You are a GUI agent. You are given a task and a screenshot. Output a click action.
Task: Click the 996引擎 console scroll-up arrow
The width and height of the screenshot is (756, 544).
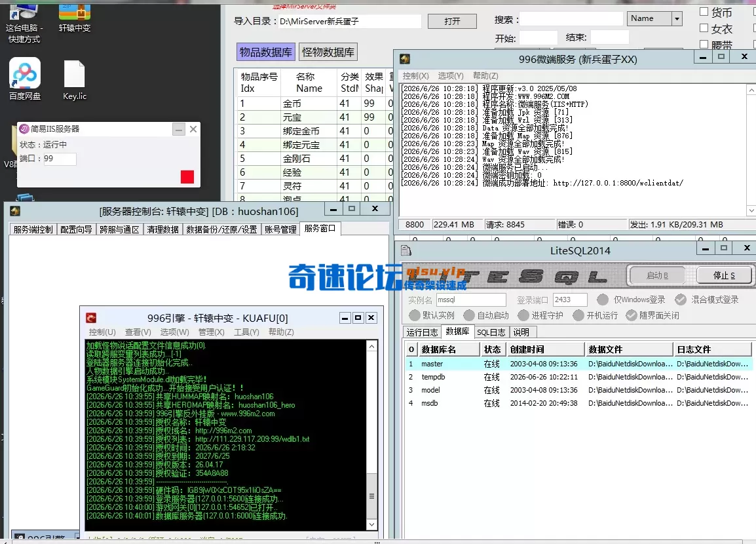pyautogui.click(x=371, y=346)
